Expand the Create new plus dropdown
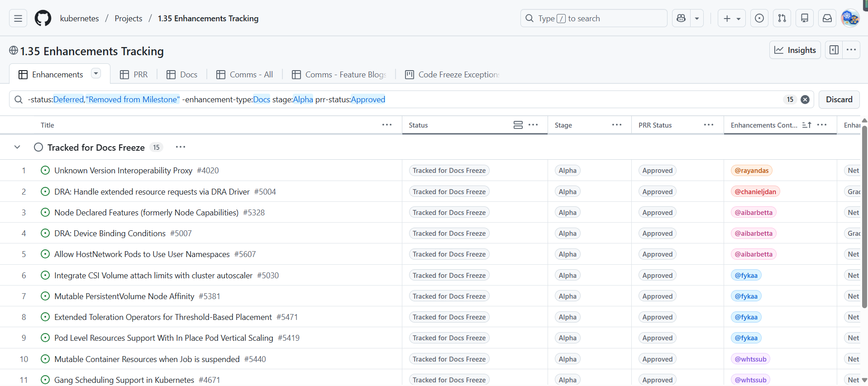 [731, 19]
